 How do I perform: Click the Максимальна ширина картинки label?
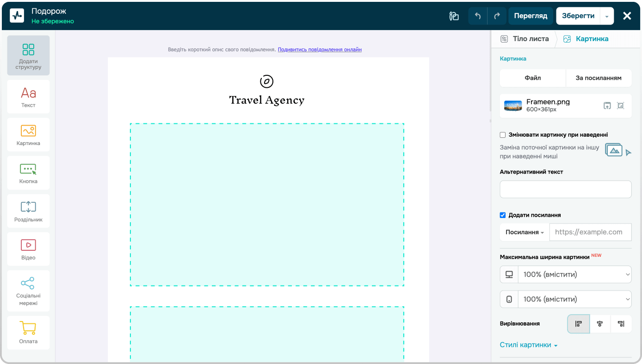pyautogui.click(x=545, y=257)
